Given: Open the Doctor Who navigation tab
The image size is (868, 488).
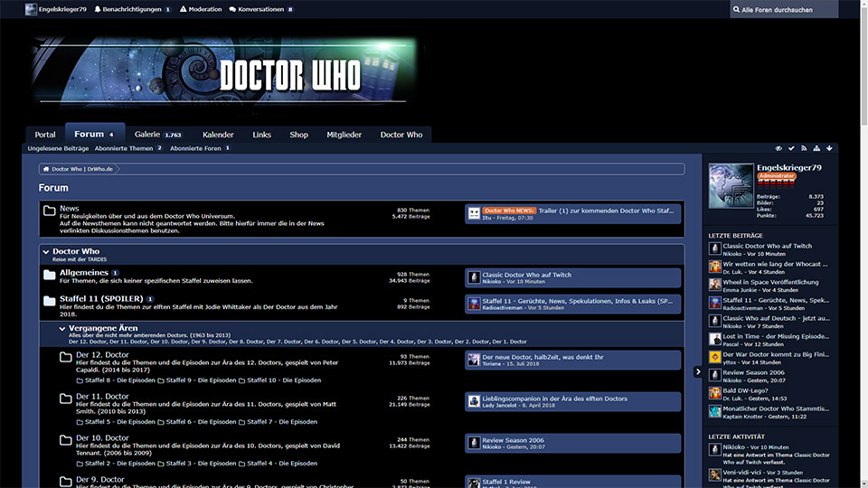Looking at the screenshot, I should pos(401,135).
